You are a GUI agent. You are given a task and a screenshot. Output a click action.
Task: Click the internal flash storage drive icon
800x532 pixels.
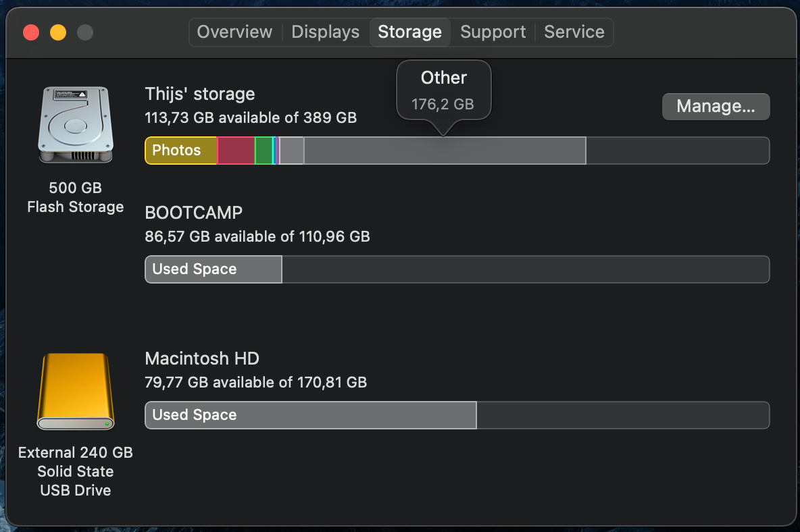(x=75, y=125)
